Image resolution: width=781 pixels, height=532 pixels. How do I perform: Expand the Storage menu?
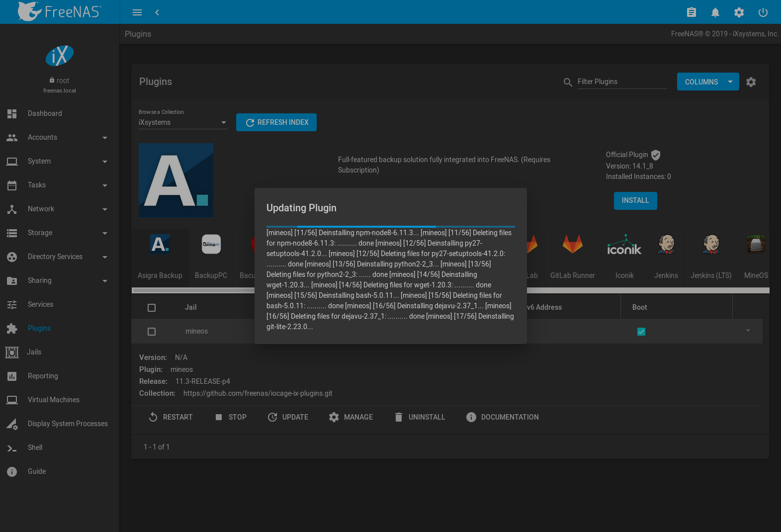pyautogui.click(x=60, y=233)
